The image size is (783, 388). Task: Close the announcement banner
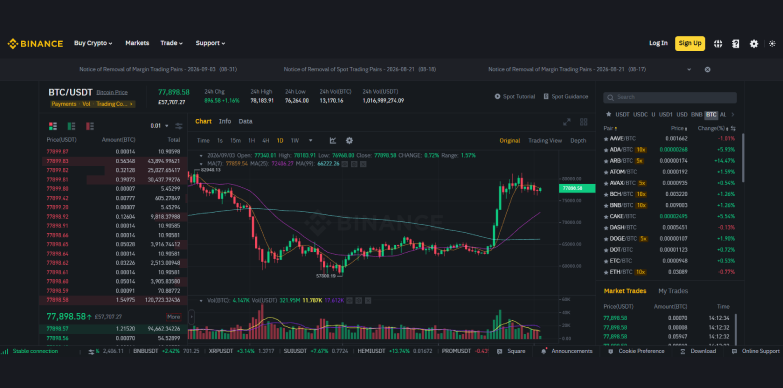707,69
